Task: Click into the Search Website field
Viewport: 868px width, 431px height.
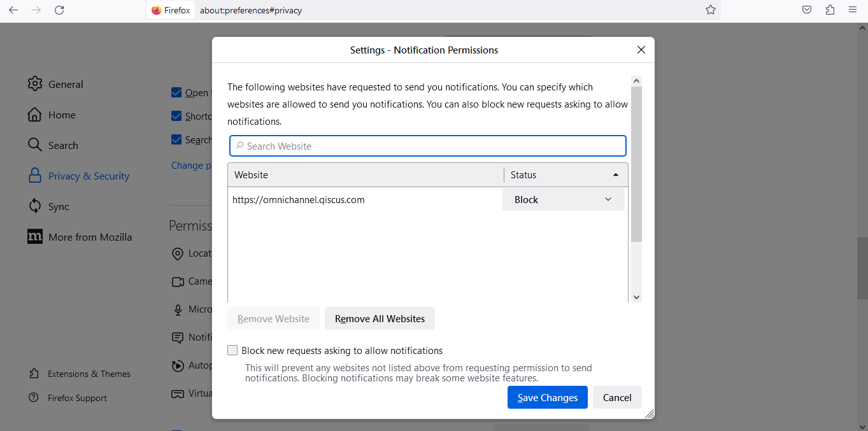Action: coord(428,146)
